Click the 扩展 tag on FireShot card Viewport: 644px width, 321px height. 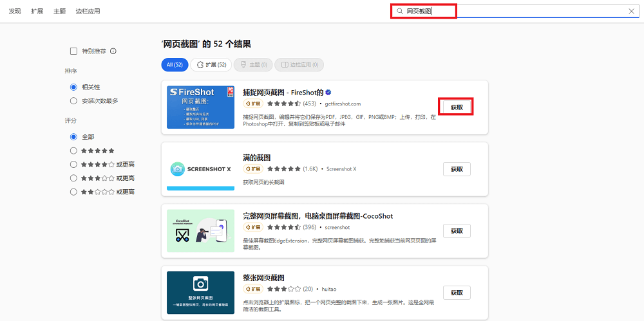click(253, 104)
